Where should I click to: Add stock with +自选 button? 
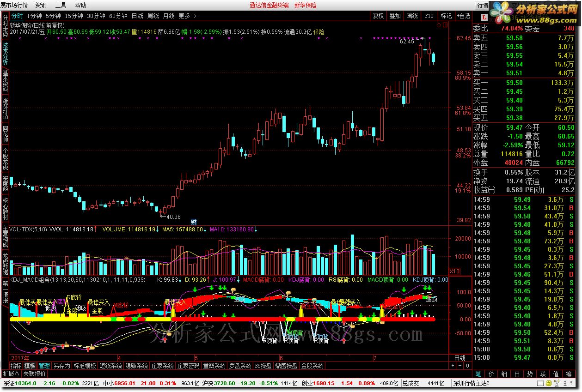(463, 16)
